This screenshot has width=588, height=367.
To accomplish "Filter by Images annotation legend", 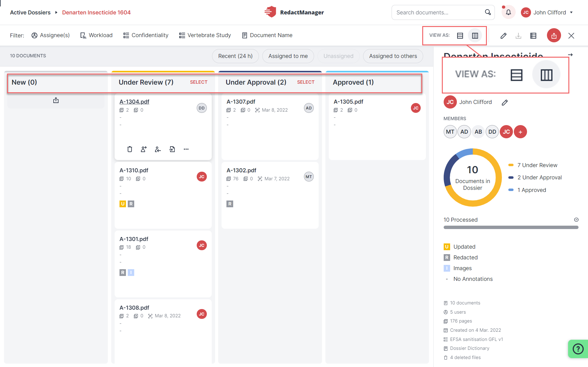I will pyautogui.click(x=458, y=268).
